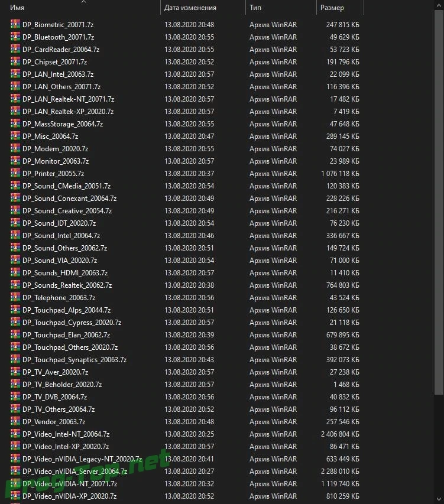Click archive icon of DP_Sound_Intel_20064.7z
This screenshot has height=504, width=444.
point(15,236)
